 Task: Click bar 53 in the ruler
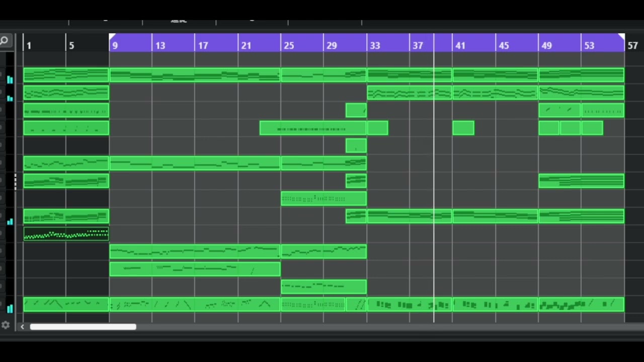[x=589, y=46]
